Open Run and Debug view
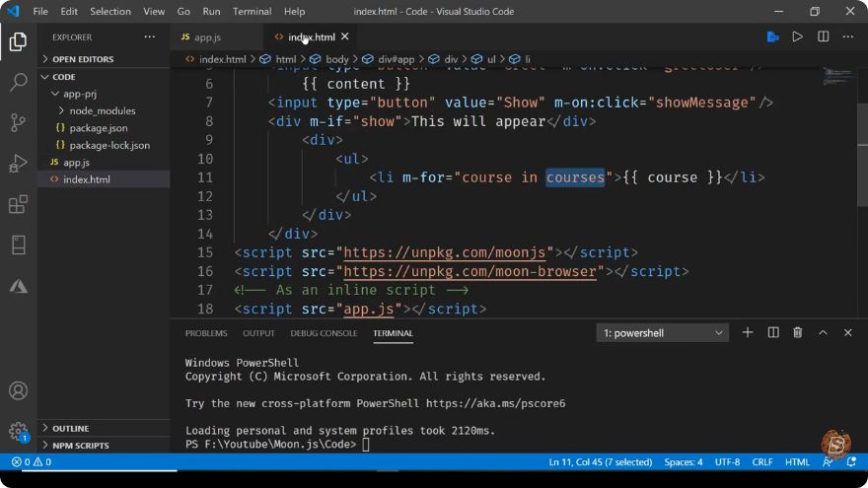This screenshot has width=868, height=488. coord(19,164)
